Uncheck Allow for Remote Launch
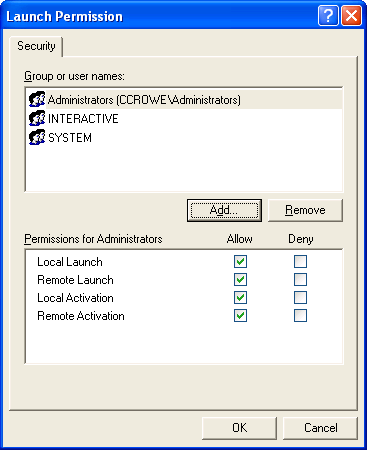 click(x=240, y=280)
